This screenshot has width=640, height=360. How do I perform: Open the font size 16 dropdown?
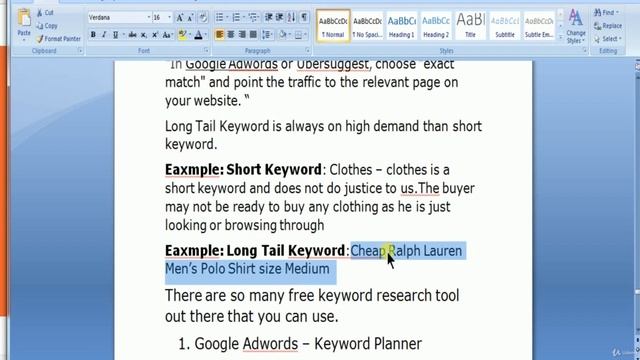pos(169,18)
